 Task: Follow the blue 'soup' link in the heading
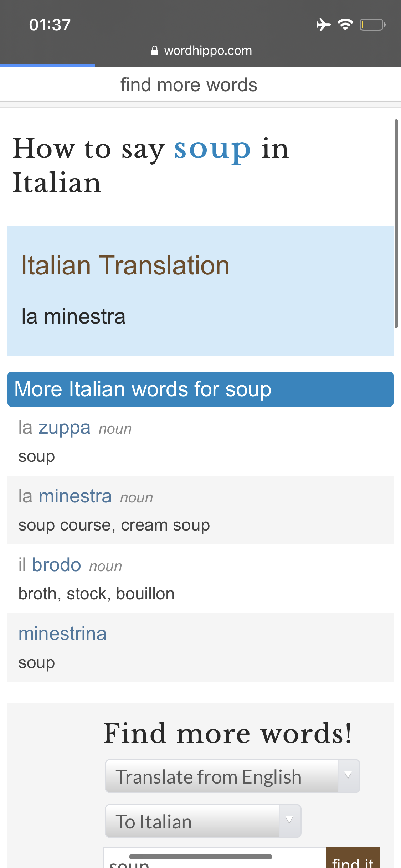212,149
